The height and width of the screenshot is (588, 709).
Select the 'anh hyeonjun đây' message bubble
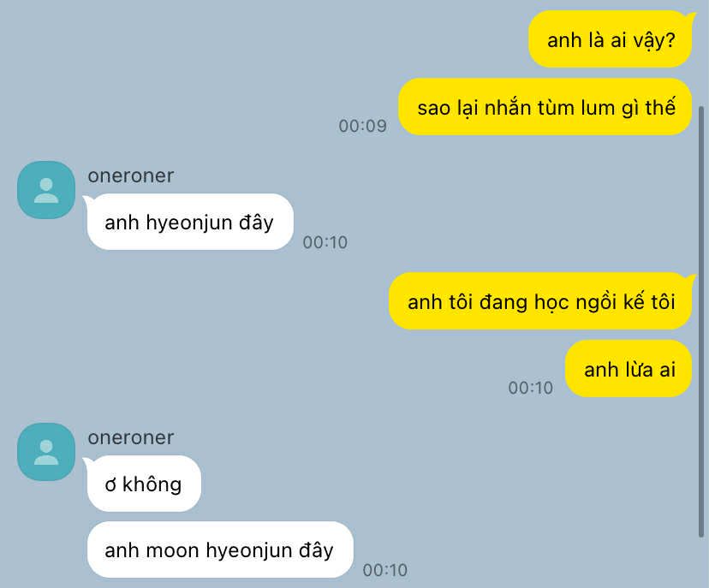pyautogui.click(x=190, y=222)
